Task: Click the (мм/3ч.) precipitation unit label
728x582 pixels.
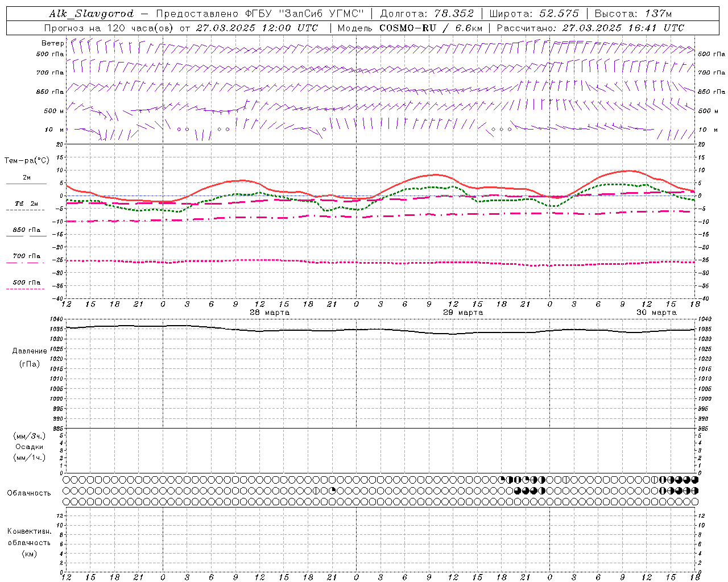Action: 30,436
